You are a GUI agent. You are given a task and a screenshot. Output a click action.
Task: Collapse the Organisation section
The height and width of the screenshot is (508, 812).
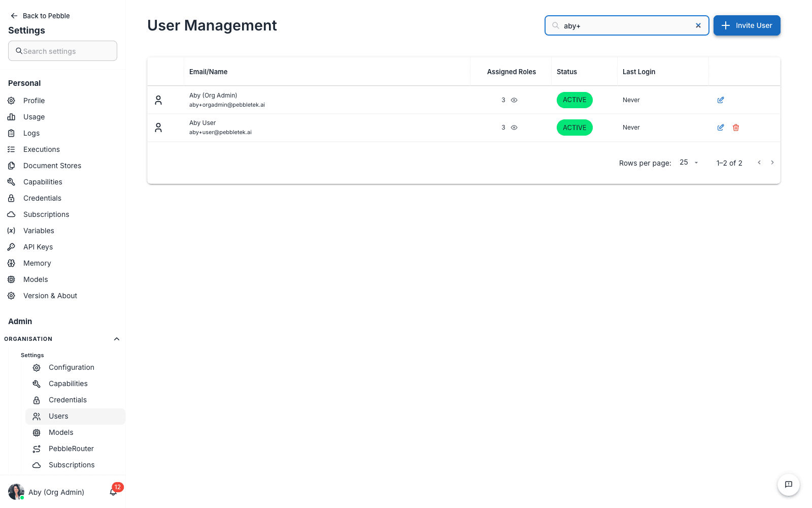click(117, 339)
